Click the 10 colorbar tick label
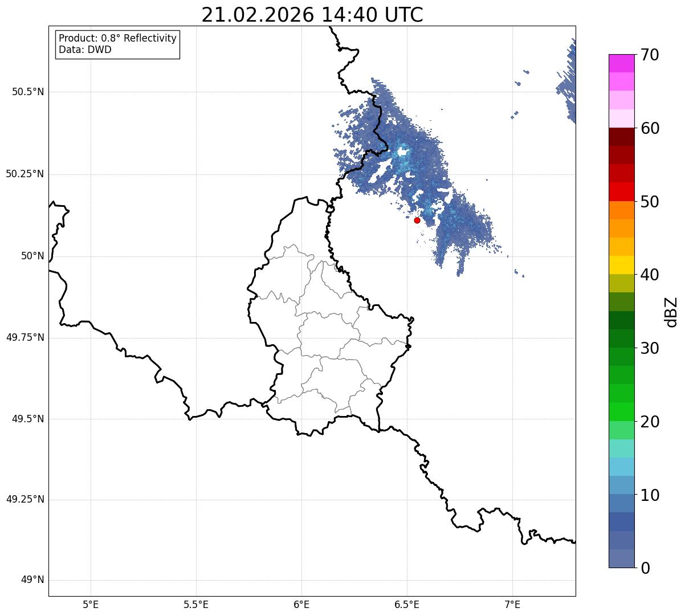This screenshot has height=616, width=685. (x=649, y=495)
